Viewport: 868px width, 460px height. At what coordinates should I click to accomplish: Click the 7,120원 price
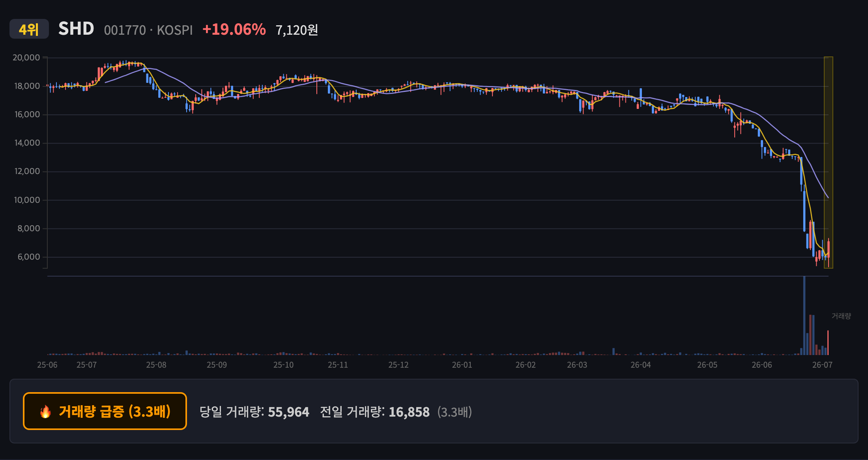point(297,30)
